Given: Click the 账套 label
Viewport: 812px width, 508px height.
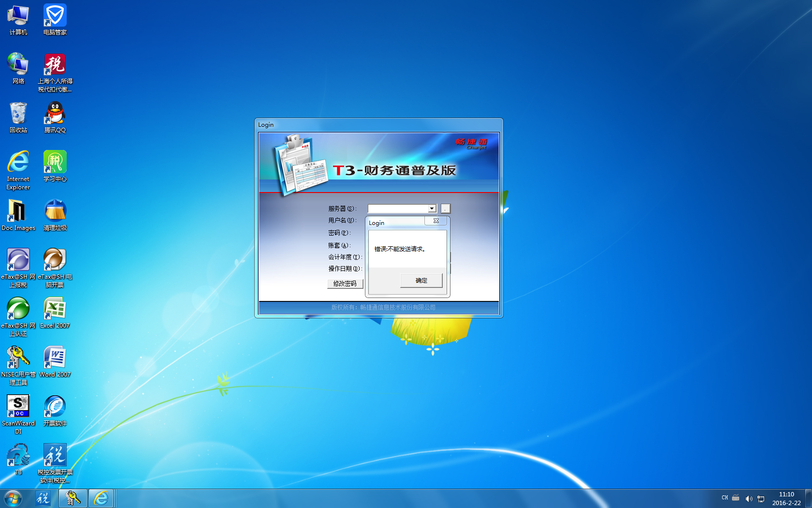Looking at the screenshot, I should [x=339, y=245].
